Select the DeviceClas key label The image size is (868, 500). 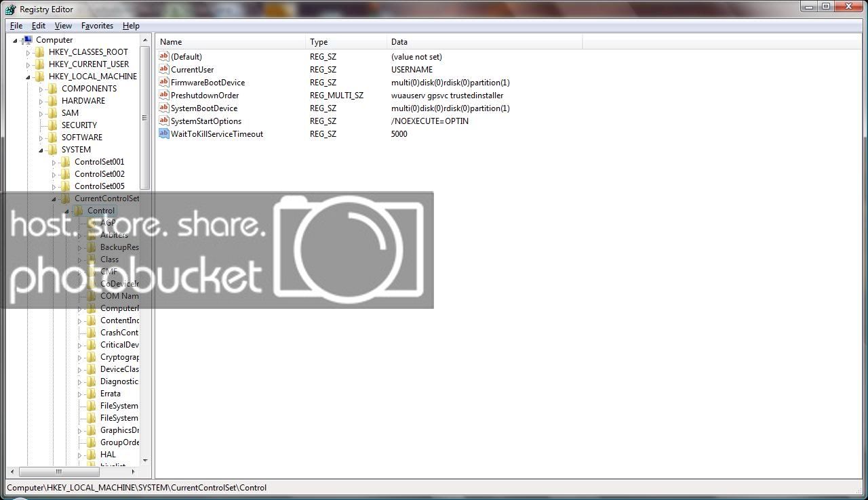[119, 369]
